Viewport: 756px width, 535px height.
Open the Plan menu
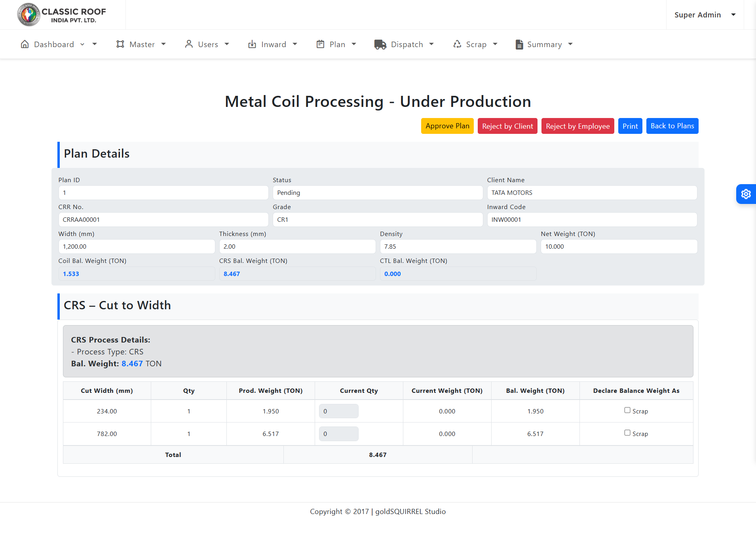tap(337, 44)
